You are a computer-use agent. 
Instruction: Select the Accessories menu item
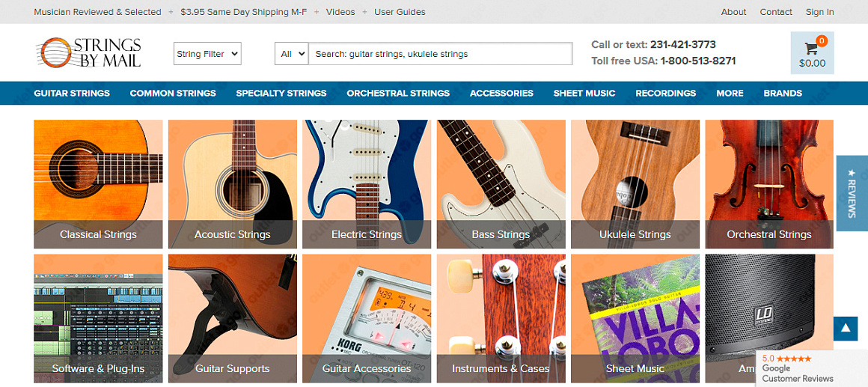(501, 94)
